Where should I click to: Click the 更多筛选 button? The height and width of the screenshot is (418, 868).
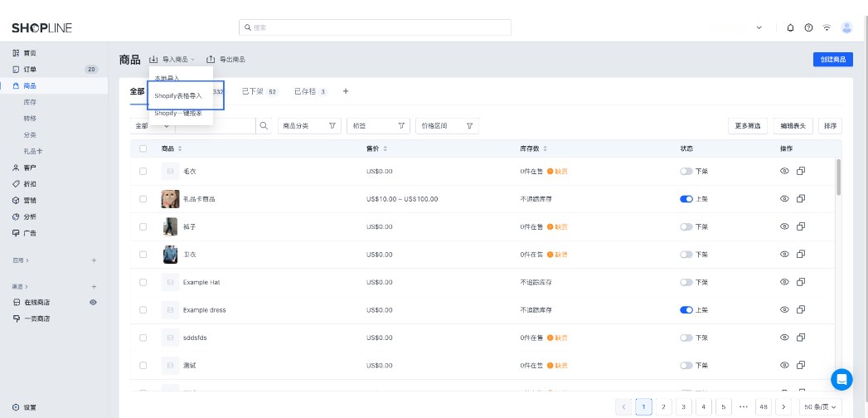click(x=747, y=126)
